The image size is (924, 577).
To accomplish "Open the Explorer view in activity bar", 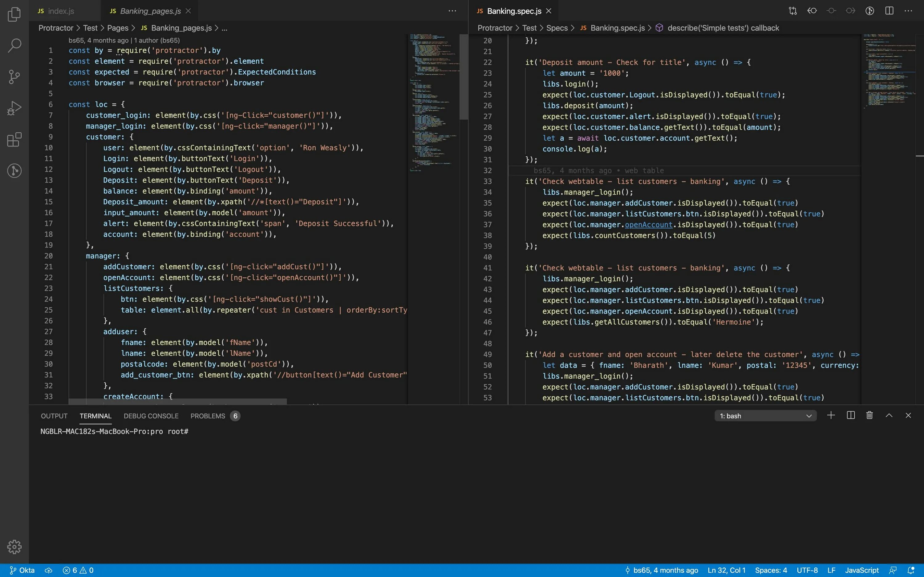I will (x=14, y=14).
